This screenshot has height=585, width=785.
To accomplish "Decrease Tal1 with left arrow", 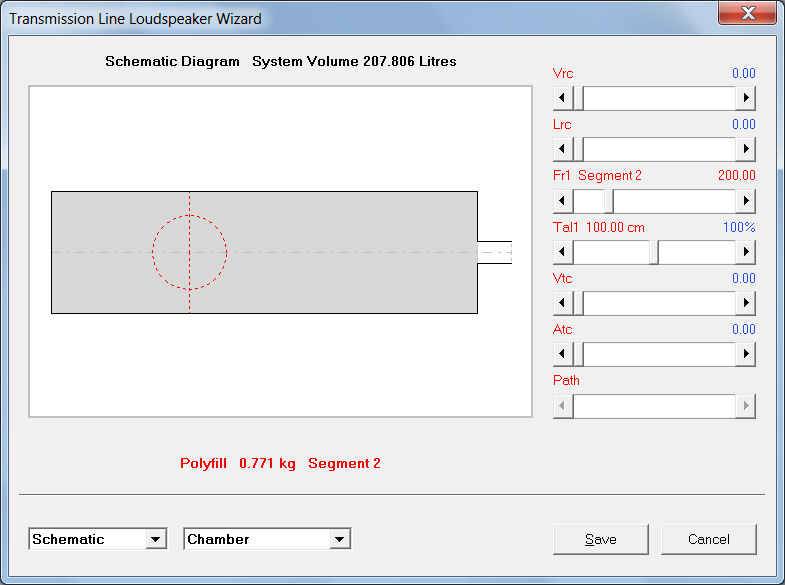I will (x=563, y=252).
